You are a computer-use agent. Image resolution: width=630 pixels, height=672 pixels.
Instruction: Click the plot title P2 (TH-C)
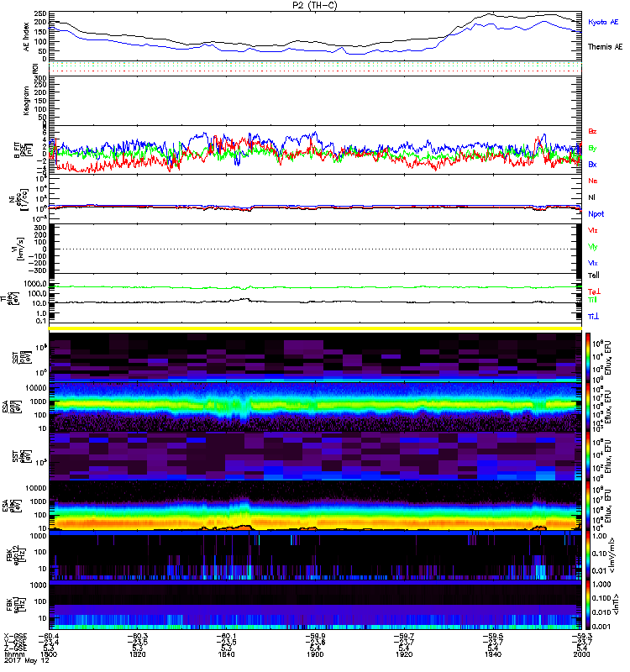click(314, 5)
